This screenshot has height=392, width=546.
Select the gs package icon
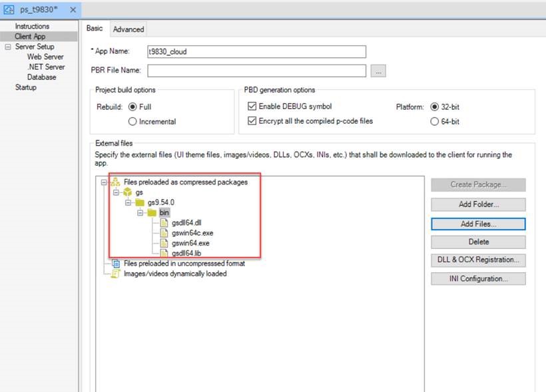[x=128, y=192]
